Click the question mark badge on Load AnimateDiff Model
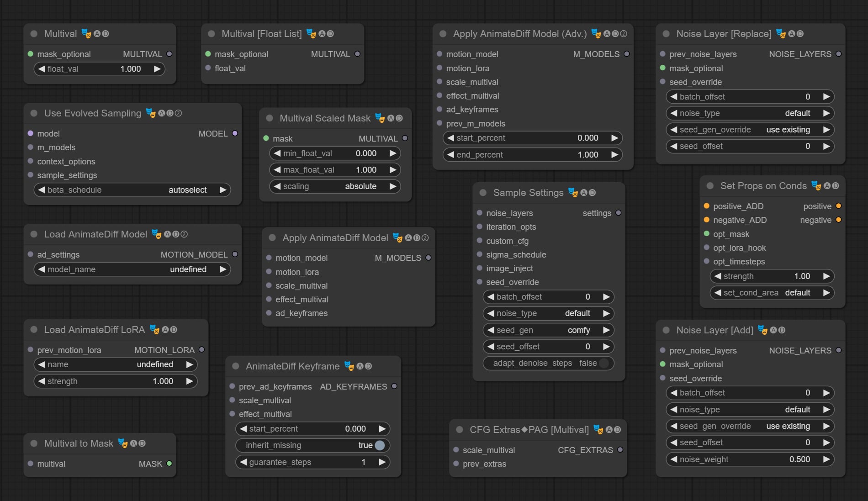The image size is (868, 501). pos(184,234)
